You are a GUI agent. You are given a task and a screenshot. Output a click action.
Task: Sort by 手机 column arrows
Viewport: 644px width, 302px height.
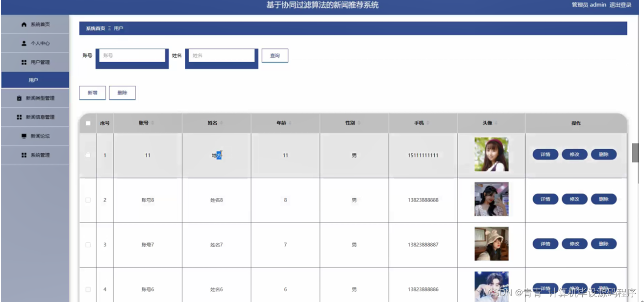[x=428, y=123]
